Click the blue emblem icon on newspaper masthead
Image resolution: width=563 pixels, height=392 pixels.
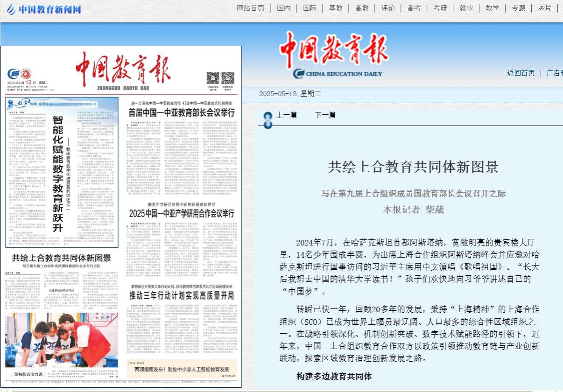click(x=14, y=74)
